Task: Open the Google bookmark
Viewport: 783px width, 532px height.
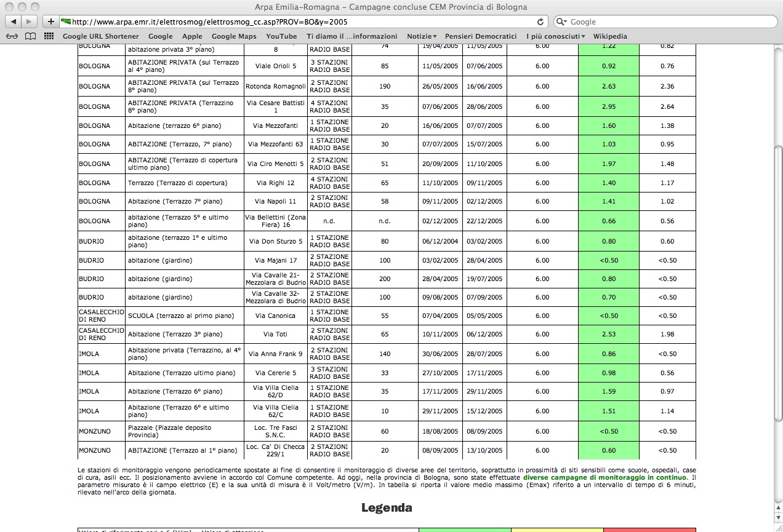Action: pos(161,36)
